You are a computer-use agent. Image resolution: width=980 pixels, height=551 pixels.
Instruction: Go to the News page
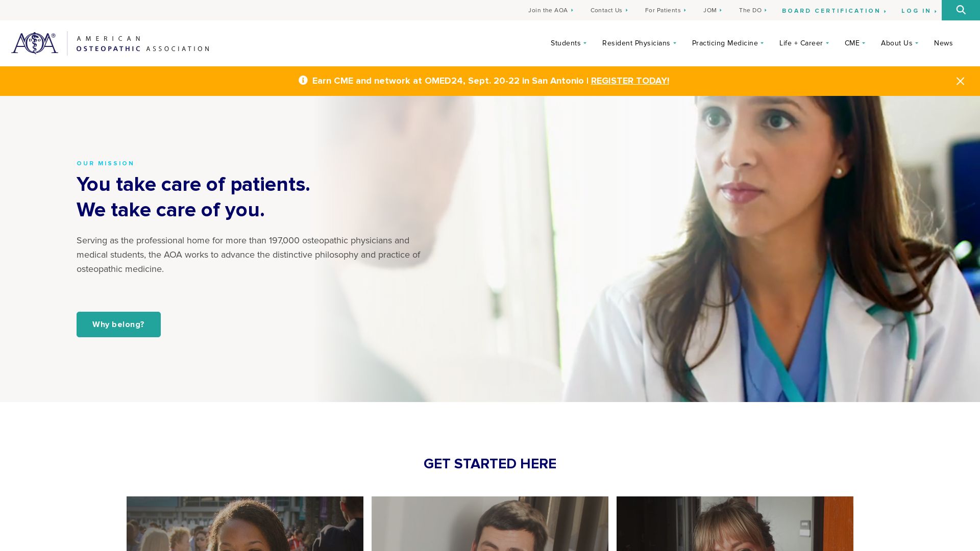(x=943, y=43)
